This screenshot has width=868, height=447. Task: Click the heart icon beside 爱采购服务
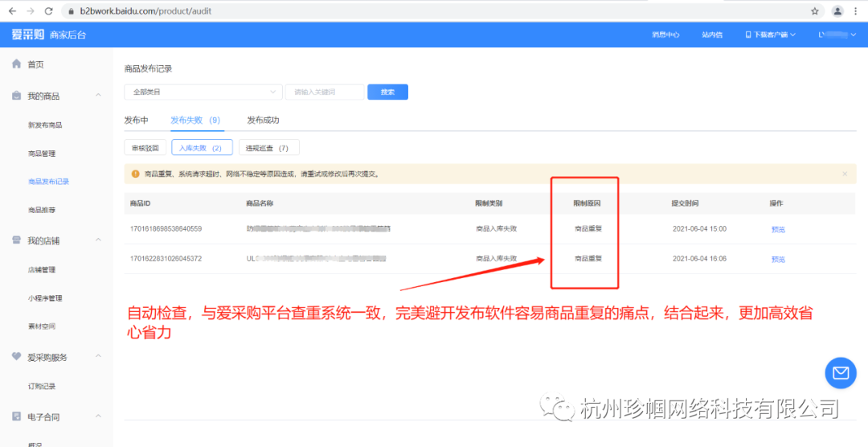pyautogui.click(x=17, y=356)
